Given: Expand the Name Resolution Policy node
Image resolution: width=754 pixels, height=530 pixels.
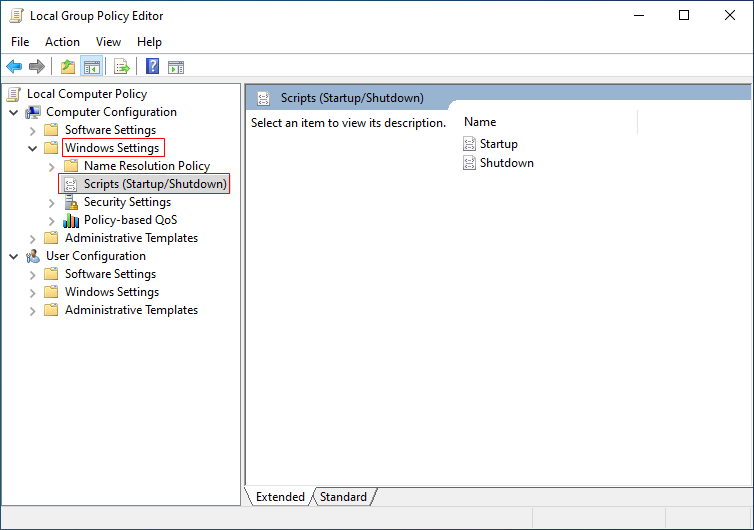Looking at the screenshot, I should coord(52,167).
